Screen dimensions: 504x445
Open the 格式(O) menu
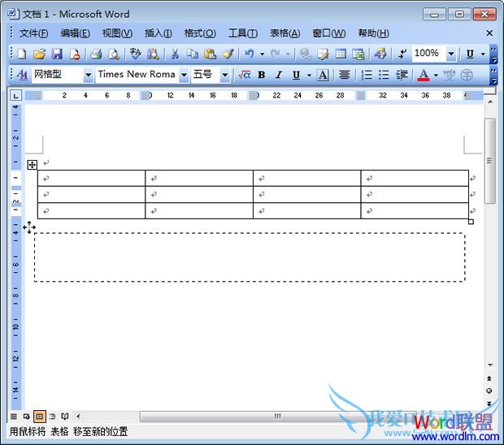(x=200, y=33)
